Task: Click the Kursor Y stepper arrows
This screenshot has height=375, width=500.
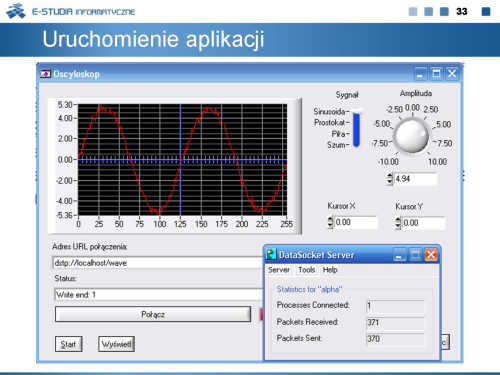Action: point(398,223)
